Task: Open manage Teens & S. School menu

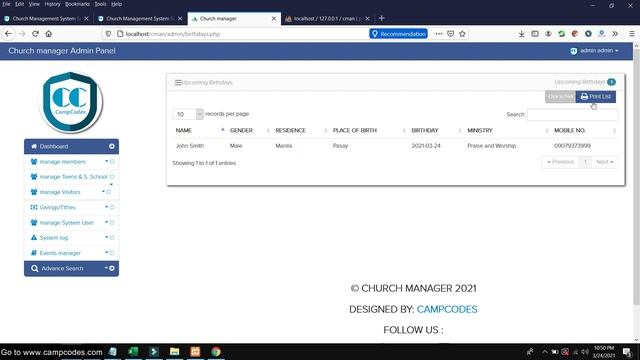Action: (x=71, y=177)
